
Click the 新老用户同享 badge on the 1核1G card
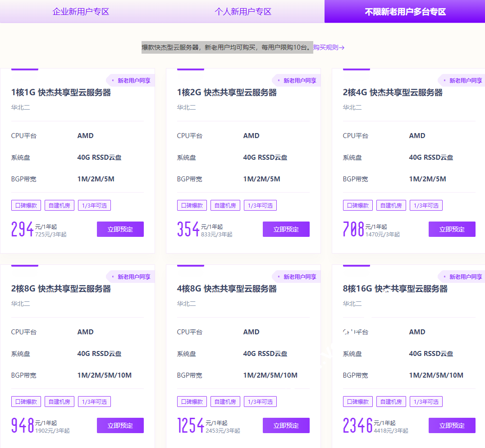pos(133,81)
